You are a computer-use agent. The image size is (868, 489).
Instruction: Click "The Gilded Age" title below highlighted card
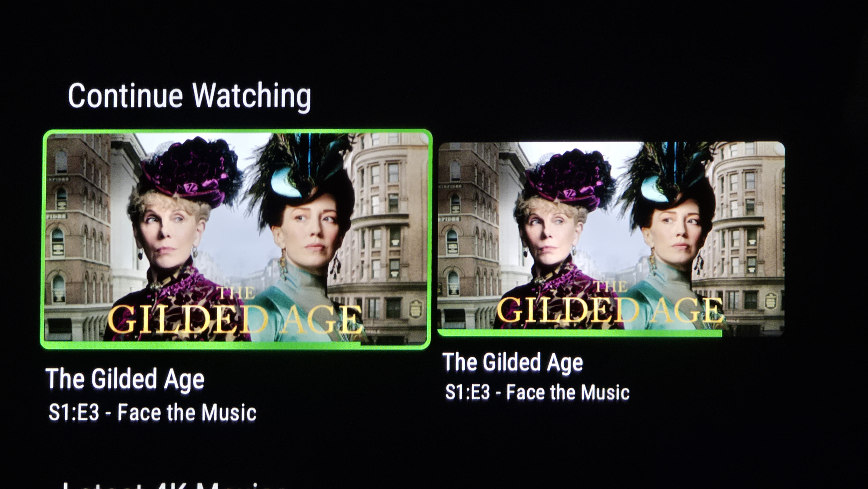pyautogui.click(x=125, y=379)
